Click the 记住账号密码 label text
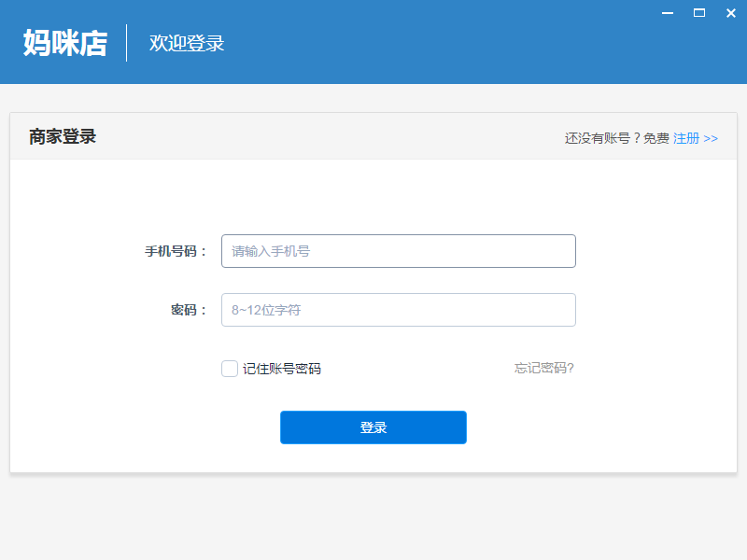747x560 pixels. click(282, 369)
